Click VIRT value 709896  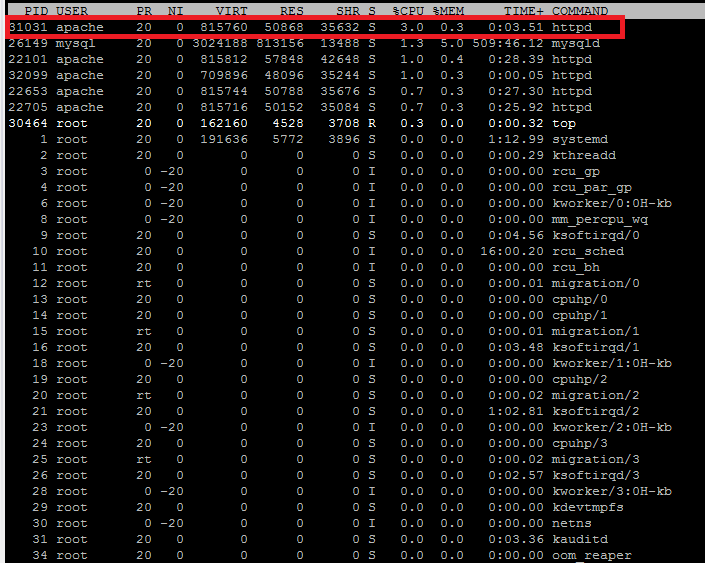224,75
